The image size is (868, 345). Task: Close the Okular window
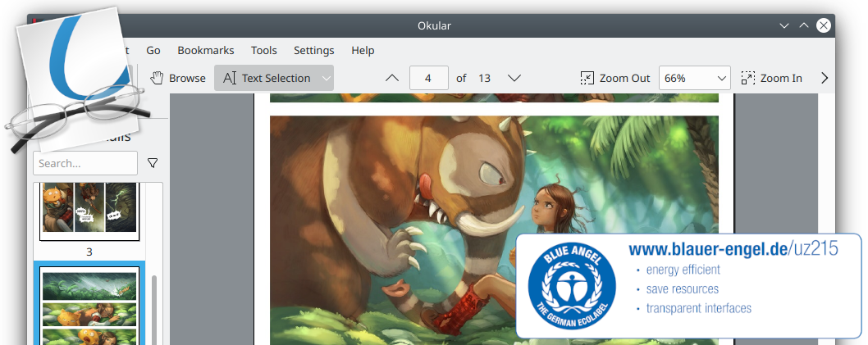pos(824,25)
